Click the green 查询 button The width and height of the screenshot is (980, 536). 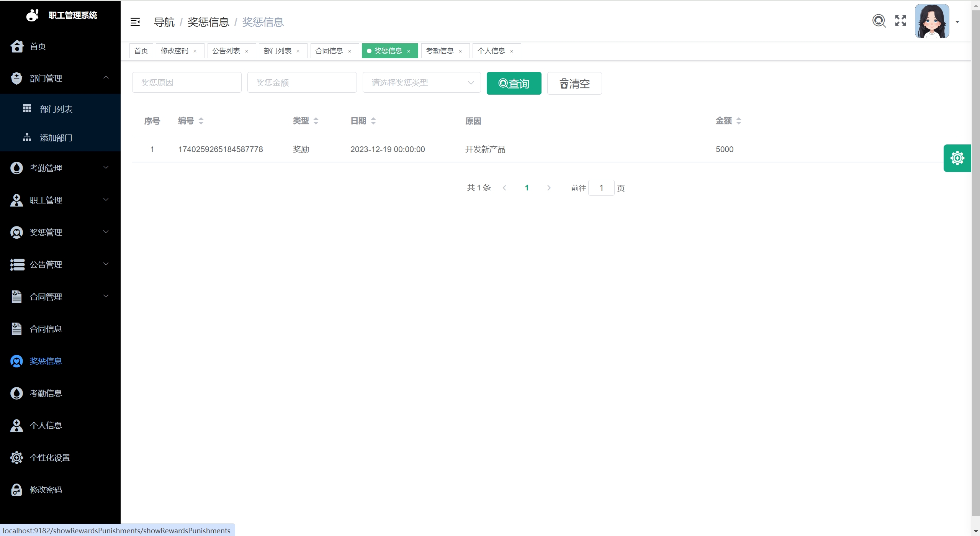514,84
